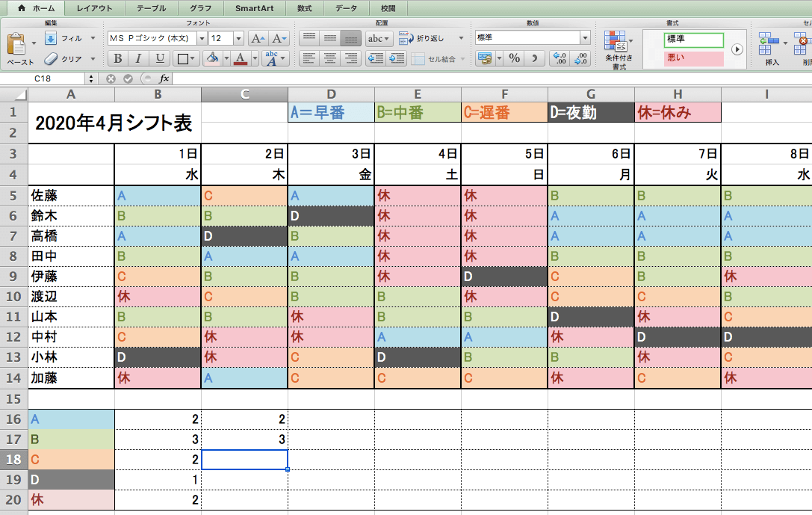Image resolution: width=812 pixels, height=515 pixels.
Task: Click the increase font size icon
Action: [x=258, y=38]
